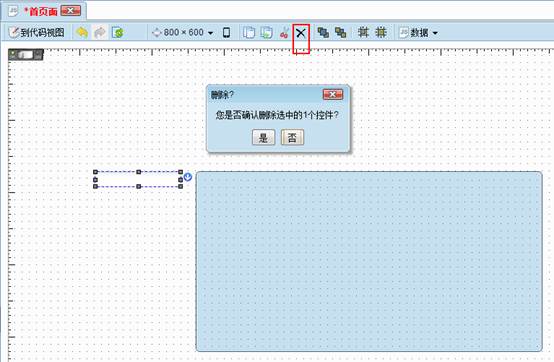
Task: Select the large blue panel
Action: (369, 261)
